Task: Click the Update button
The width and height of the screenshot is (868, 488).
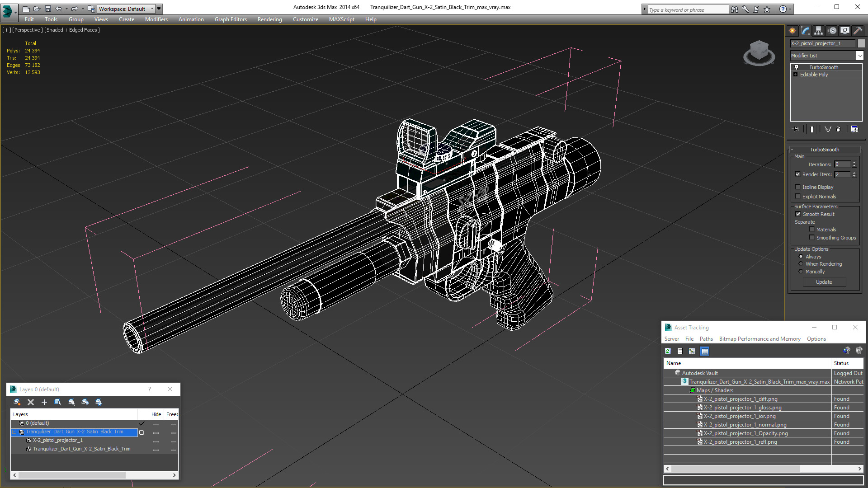Action: [824, 282]
